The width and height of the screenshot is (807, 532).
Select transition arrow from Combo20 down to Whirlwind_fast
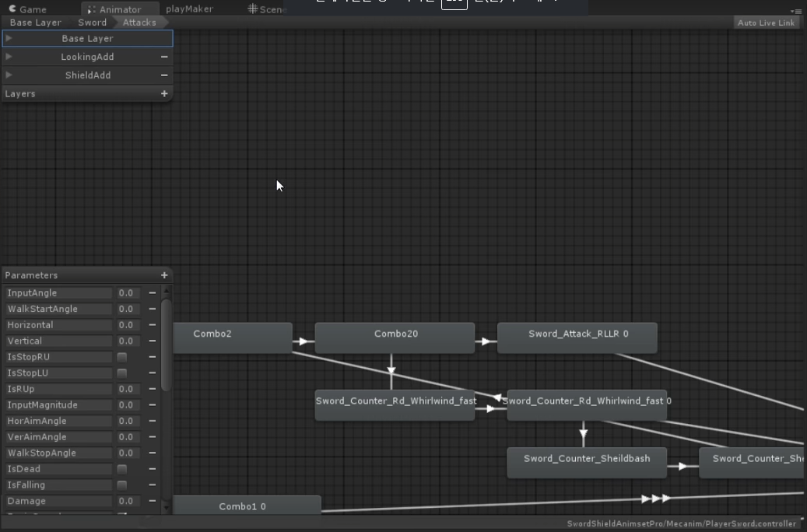[x=391, y=370]
